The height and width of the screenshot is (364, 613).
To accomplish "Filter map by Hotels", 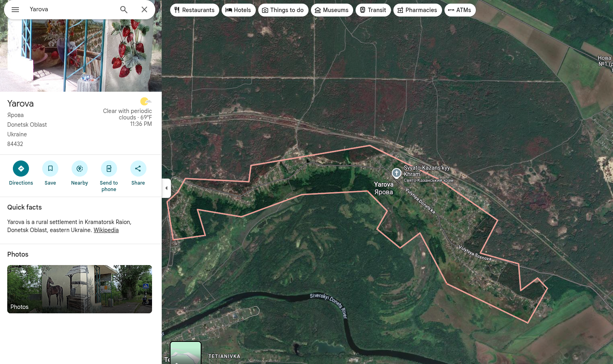I will pyautogui.click(x=239, y=10).
